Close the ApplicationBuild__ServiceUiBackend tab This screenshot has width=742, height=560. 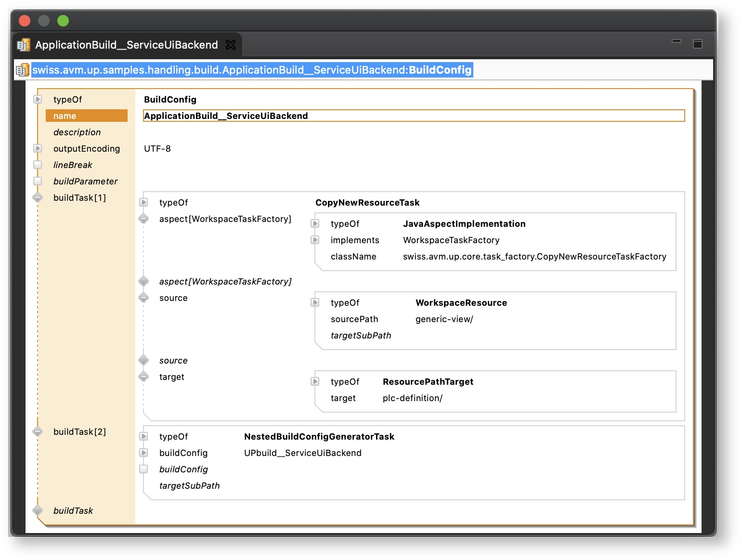click(x=231, y=45)
